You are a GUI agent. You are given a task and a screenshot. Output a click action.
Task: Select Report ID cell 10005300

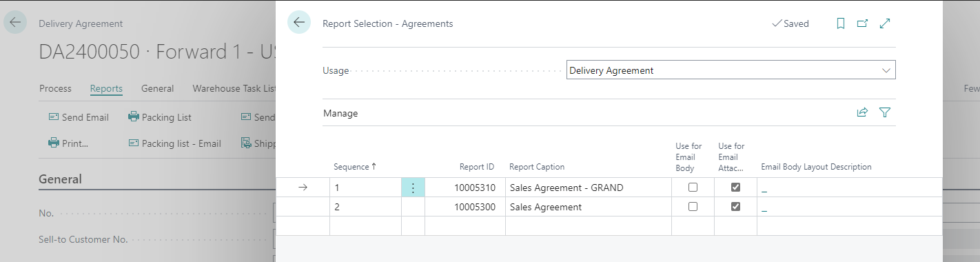pos(465,207)
